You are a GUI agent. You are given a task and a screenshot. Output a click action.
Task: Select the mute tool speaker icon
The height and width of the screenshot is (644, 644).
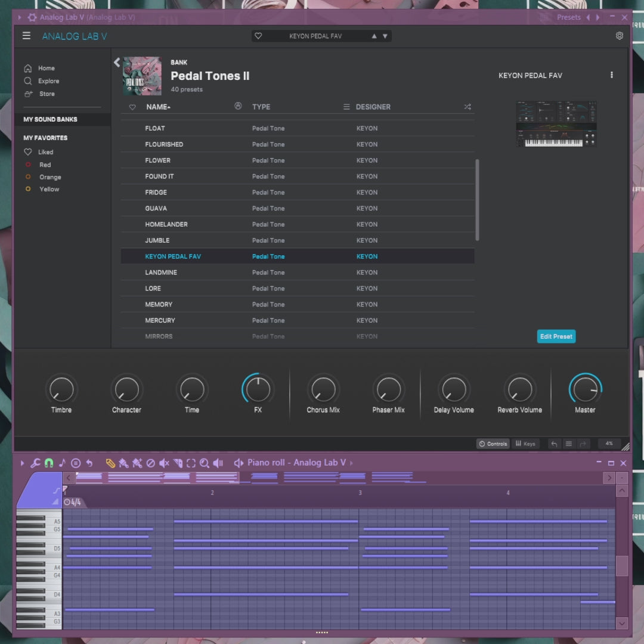tap(164, 463)
